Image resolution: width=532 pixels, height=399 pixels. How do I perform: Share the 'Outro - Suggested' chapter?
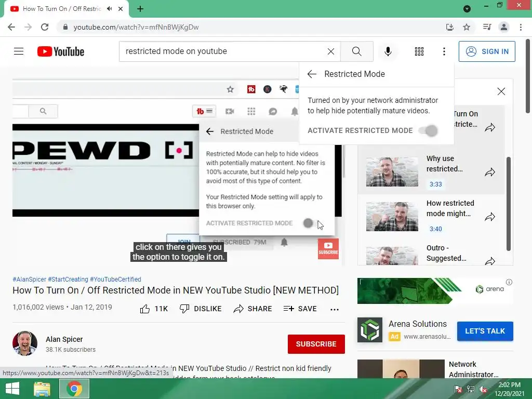click(x=490, y=261)
